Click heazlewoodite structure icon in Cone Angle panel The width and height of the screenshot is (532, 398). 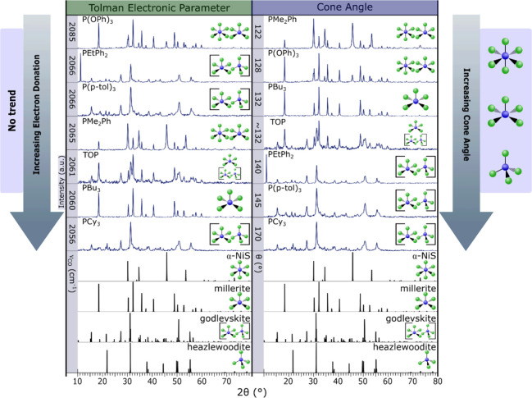click(x=427, y=360)
